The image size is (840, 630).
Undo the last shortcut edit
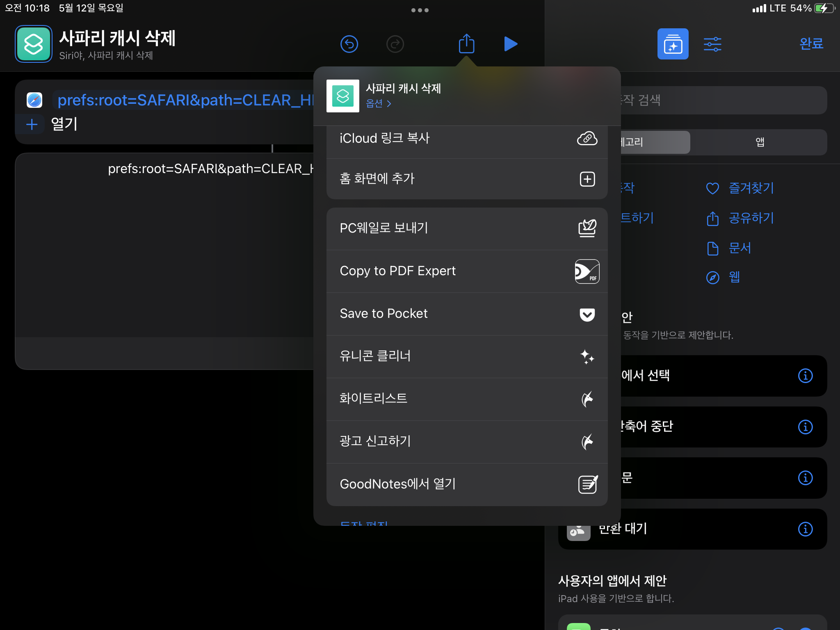349,44
